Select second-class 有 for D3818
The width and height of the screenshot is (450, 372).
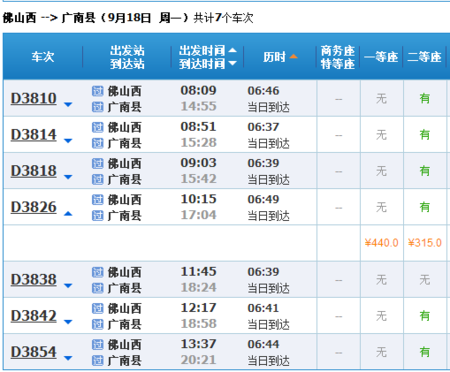[x=425, y=171]
